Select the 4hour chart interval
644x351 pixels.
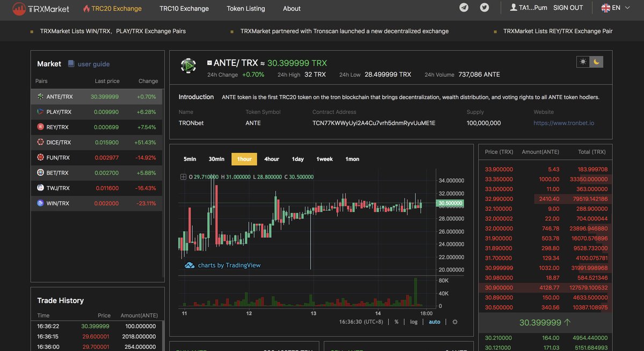[x=271, y=159]
